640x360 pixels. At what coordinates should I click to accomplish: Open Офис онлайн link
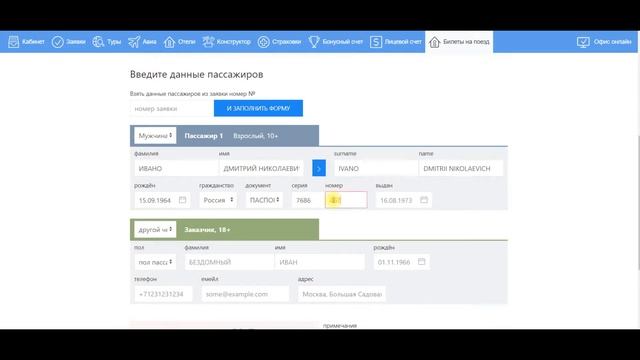[613, 42]
